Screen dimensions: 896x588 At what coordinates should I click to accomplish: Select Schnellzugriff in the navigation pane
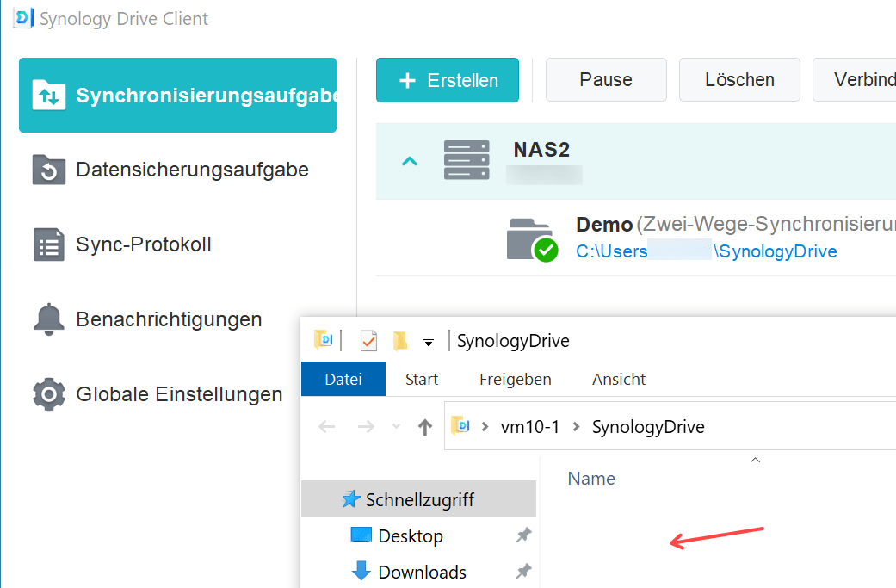click(419, 499)
